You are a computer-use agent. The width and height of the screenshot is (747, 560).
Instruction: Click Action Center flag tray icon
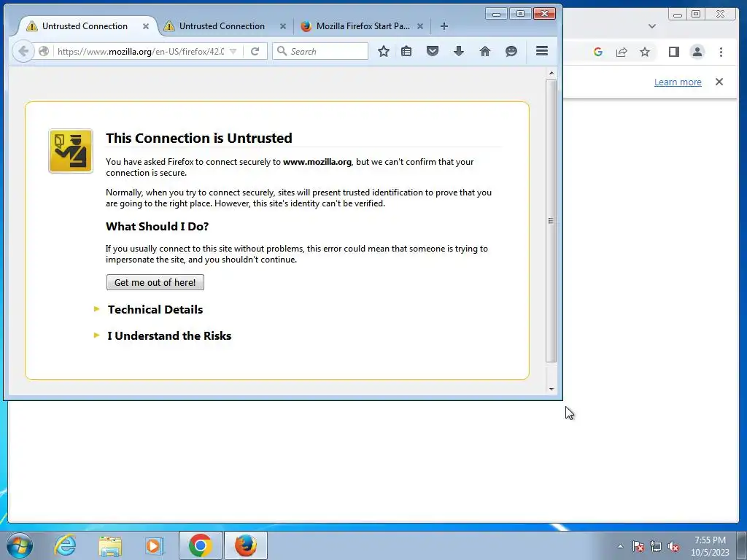pyautogui.click(x=638, y=546)
